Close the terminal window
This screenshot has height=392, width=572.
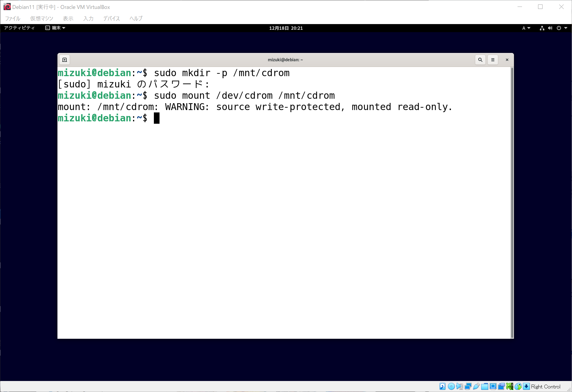tap(507, 60)
